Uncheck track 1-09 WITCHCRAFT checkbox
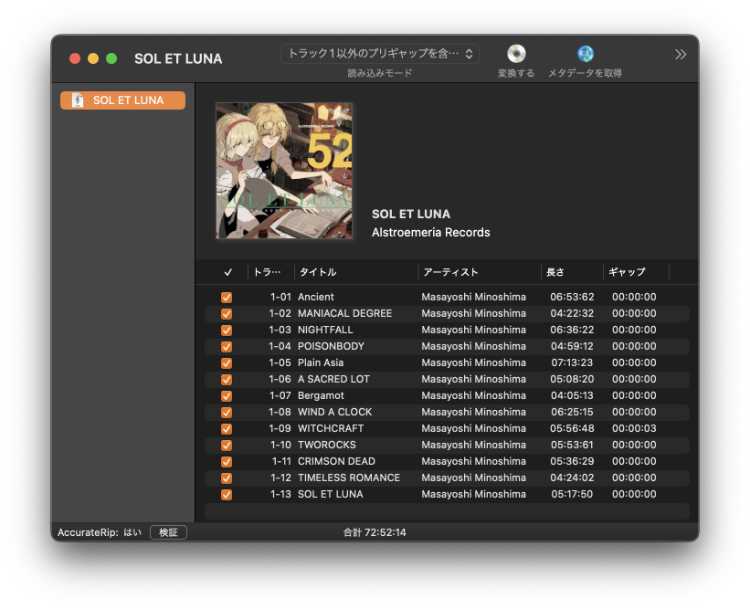Screen dimensions: 750x609 click(226, 429)
